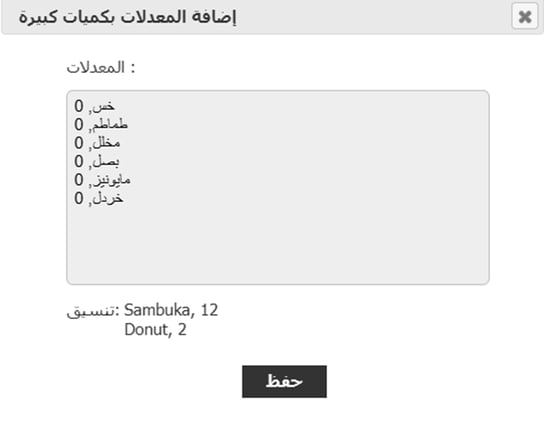Screen dimensions: 544x425
Task: Click the zero quantity beside خردل
Action: click(79, 198)
